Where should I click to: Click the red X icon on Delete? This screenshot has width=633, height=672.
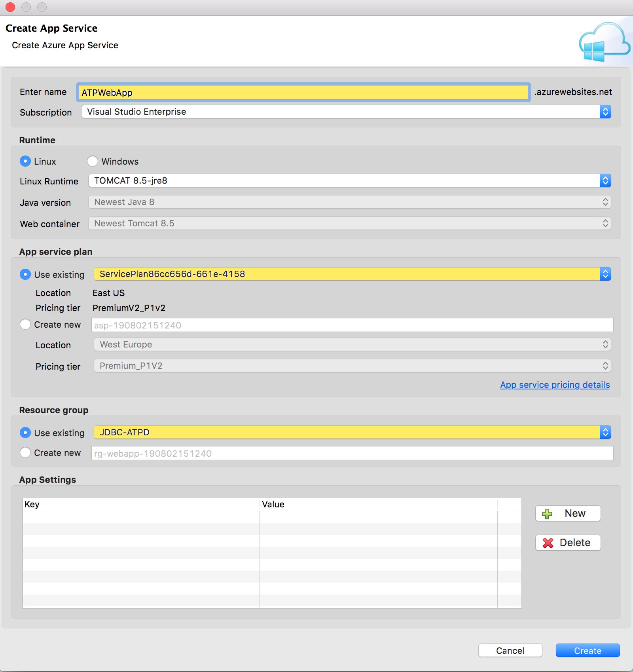[x=548, y=543]
